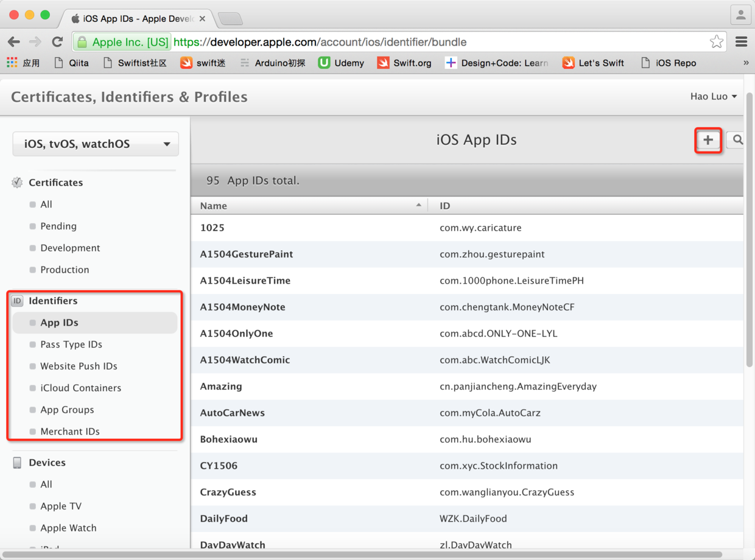The height and width of the screenshot is (560, 755).
Task: Open Chrome profile user icon
Action: [x=740, y=15]
